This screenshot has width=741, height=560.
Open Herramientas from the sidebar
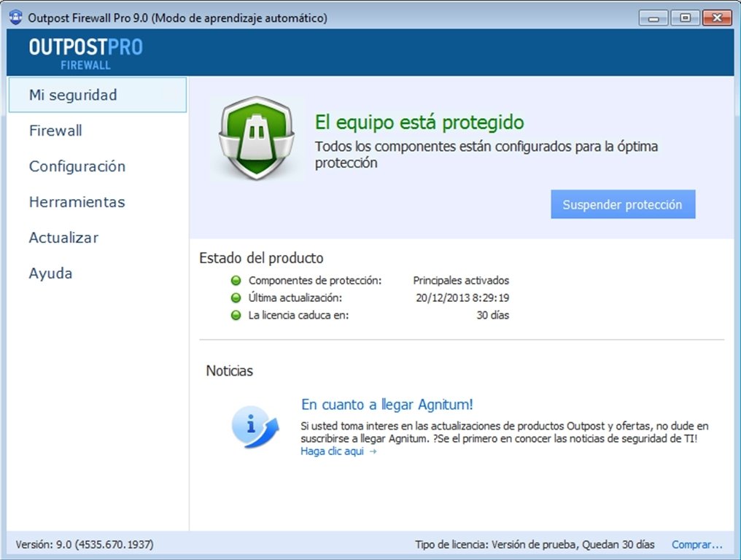[x=77, y=202]
